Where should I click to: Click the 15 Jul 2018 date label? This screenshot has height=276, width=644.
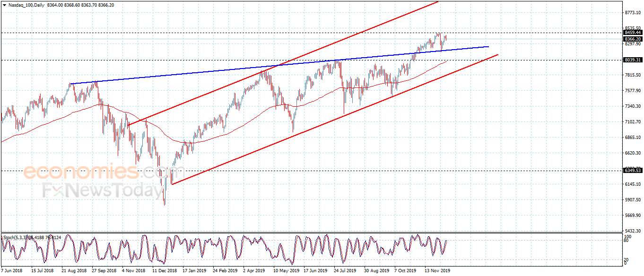point(42,271)
